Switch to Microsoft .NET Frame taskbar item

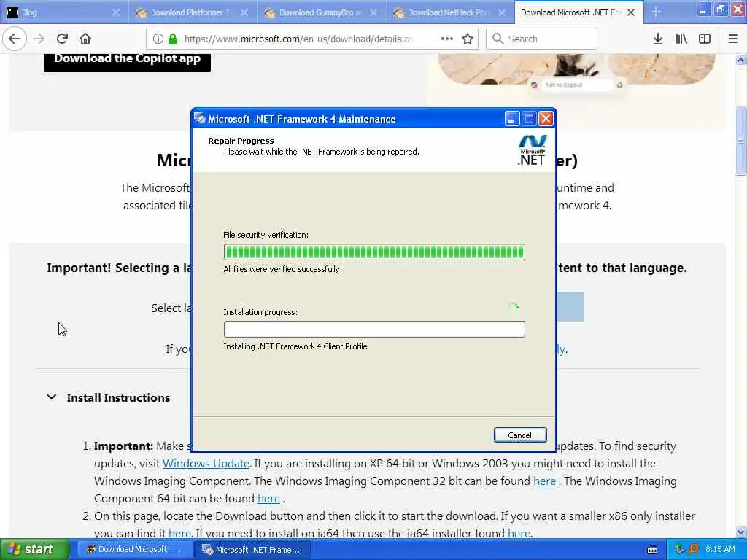(x=252, y=550)
